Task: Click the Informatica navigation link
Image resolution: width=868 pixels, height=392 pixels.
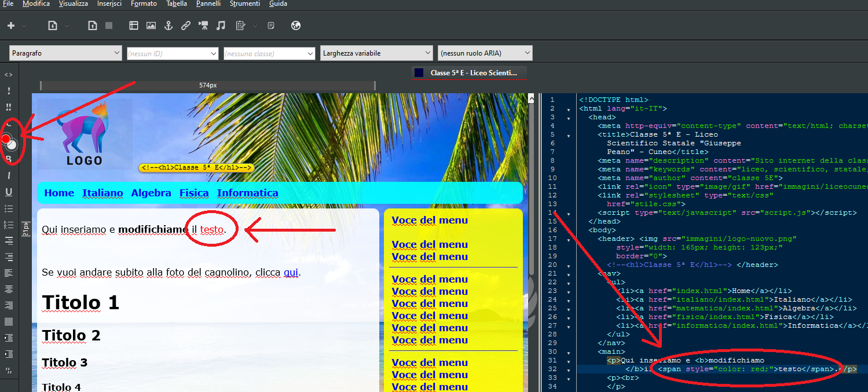Action: [x=247, y=193]
